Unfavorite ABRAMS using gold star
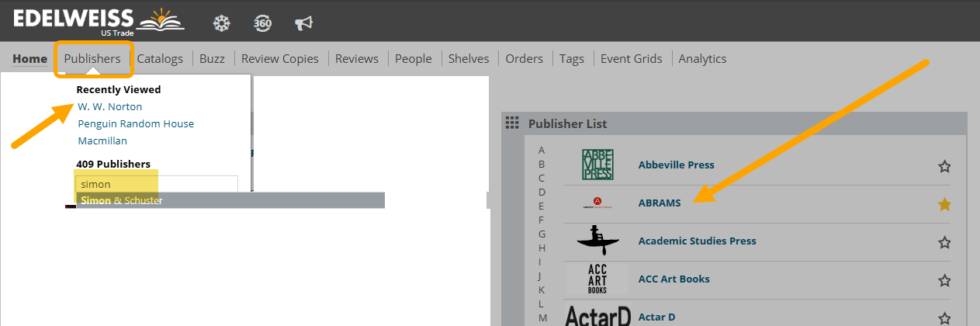Viewport: 980px width, 326px height. coord(944,204)
